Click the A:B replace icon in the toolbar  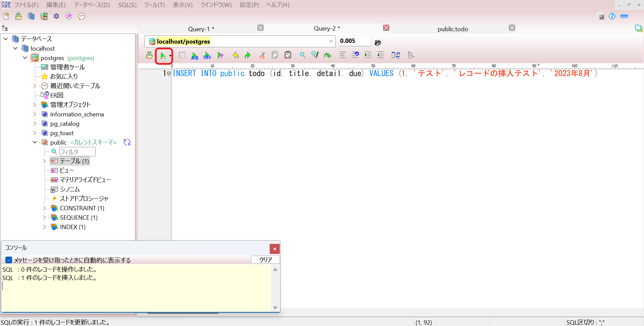coord(194,55)
